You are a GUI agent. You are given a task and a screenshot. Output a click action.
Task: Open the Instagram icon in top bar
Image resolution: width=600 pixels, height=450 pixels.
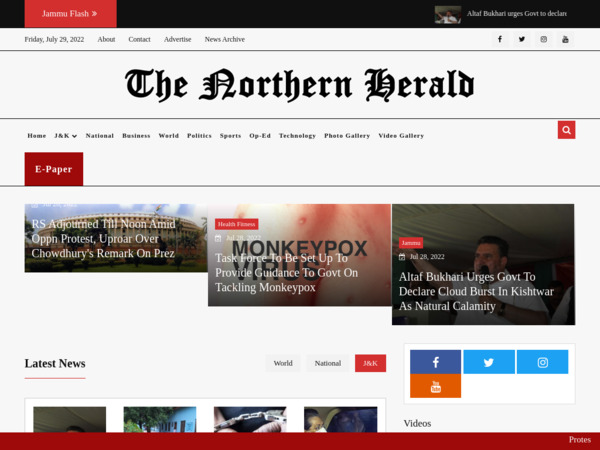coord(543,39)
